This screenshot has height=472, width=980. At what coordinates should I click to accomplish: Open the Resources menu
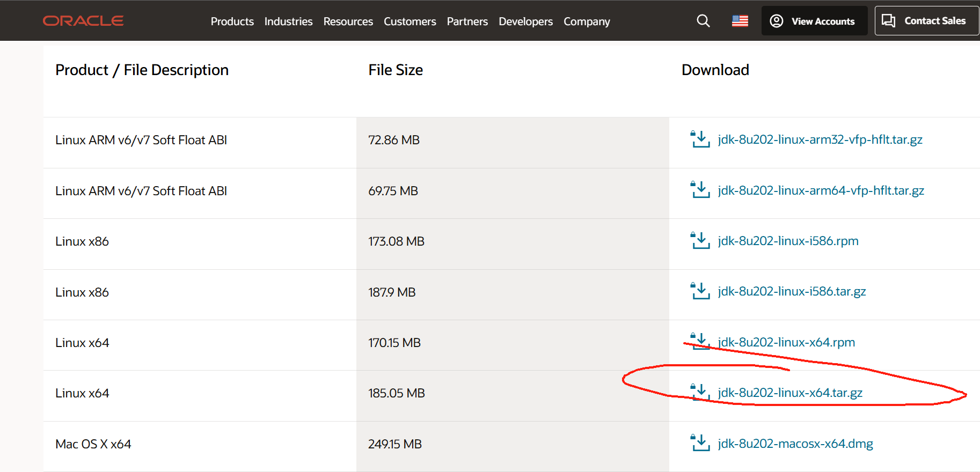coord(348,21)
